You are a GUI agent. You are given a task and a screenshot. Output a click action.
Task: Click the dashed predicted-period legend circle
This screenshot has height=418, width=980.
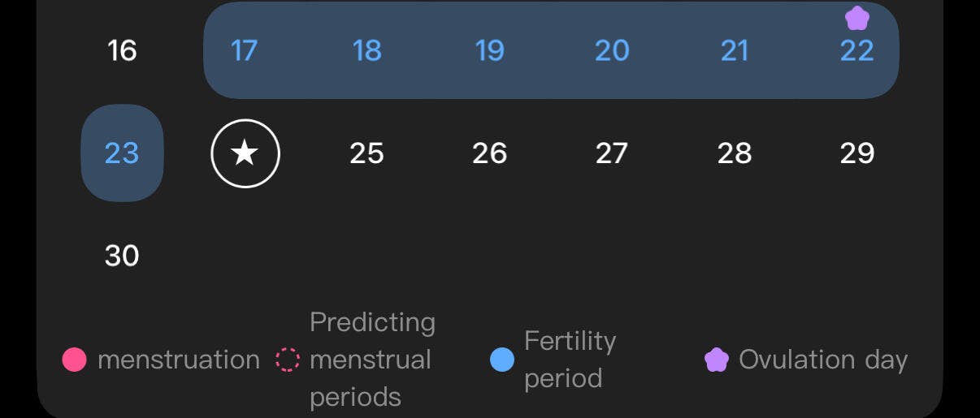(x=288, y=360)
